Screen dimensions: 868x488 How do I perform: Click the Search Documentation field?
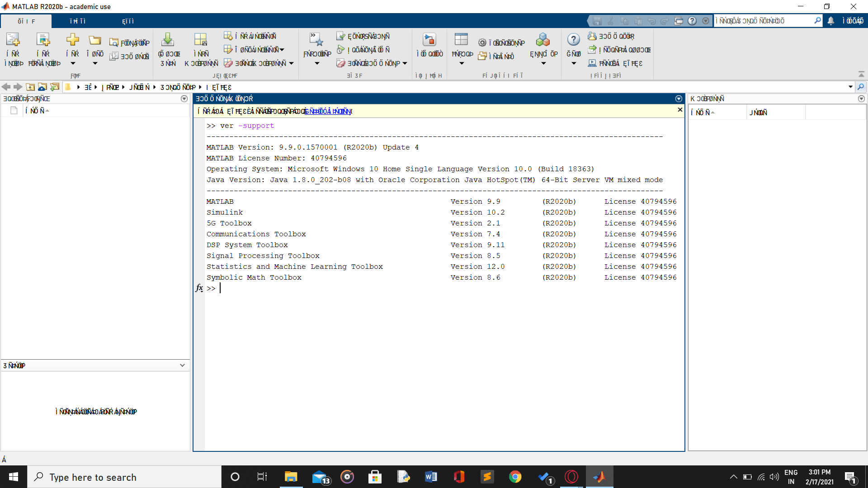(764, 21)
